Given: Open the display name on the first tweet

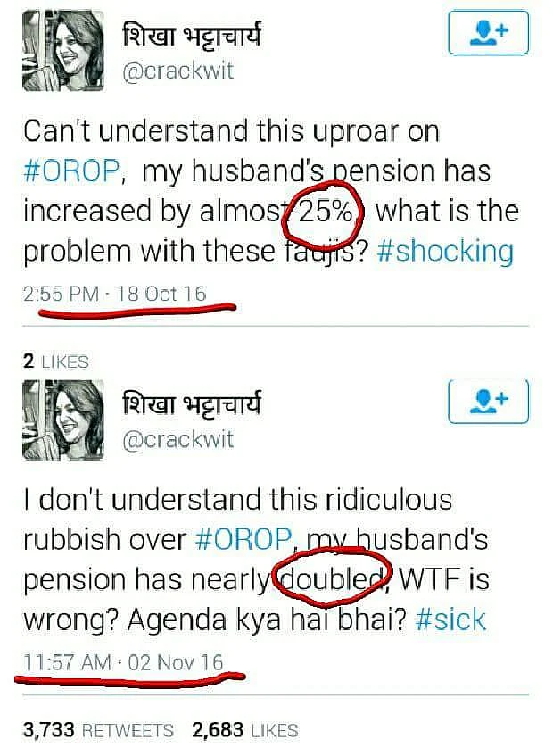Looking at the screenshot, I should point(193,35).
